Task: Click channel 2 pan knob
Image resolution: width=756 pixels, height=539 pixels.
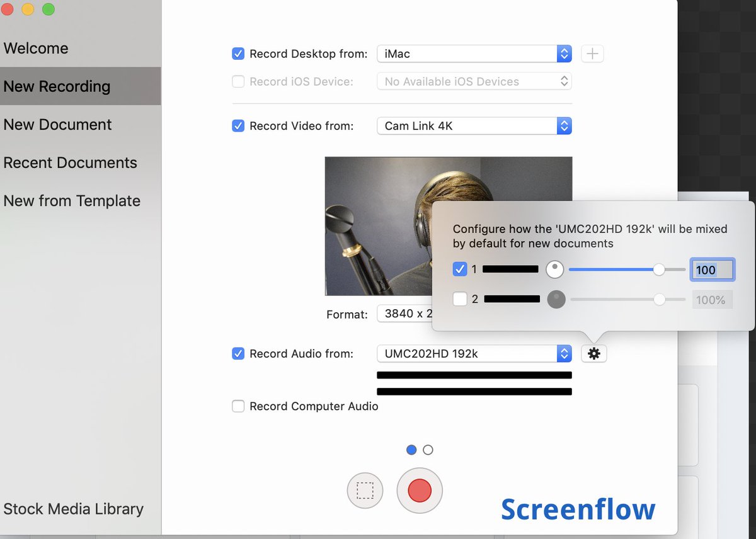Action: pos(556,300)
